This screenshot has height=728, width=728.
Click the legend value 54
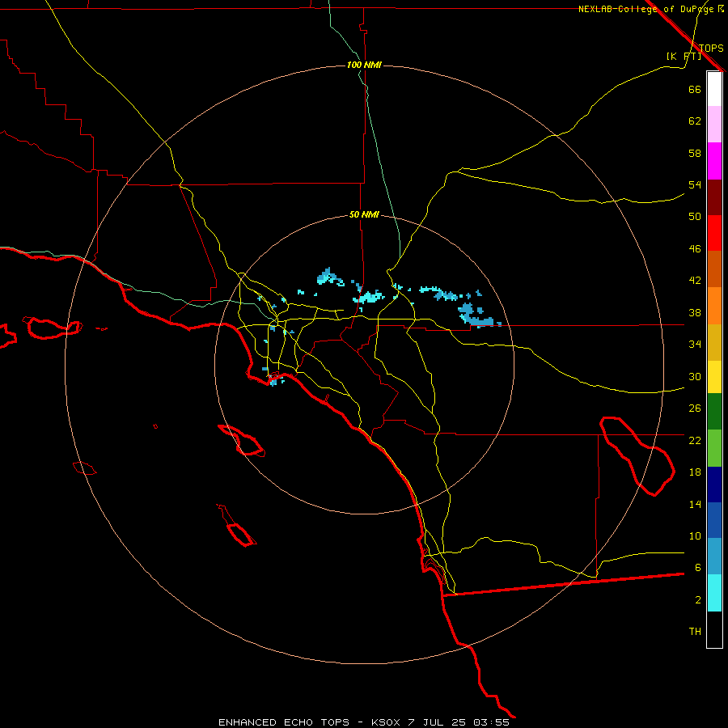pyautogui.click(x=695, y=184)
